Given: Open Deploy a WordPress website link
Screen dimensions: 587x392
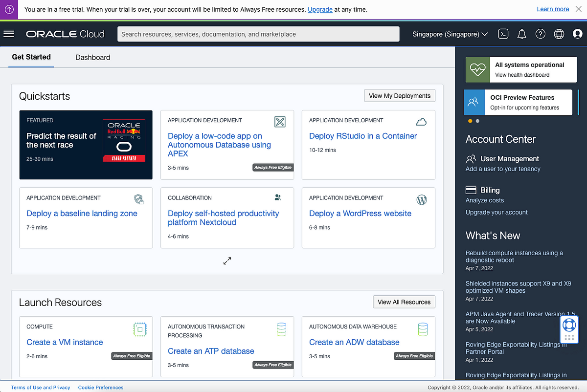Looking at the screenshot, I should [360, 214].
